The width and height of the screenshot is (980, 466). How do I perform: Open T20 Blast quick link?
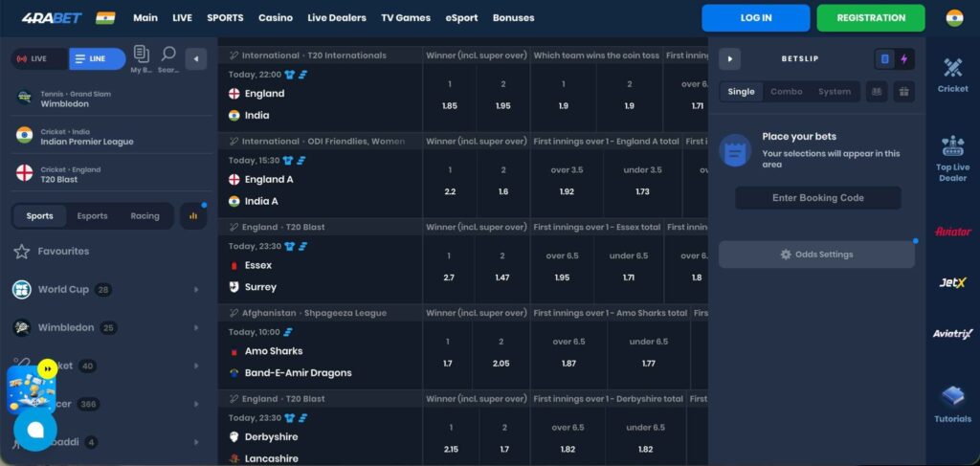(x=113, y=174)
